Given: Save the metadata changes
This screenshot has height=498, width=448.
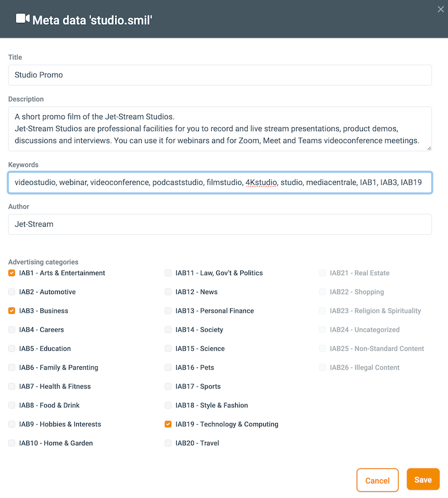Looking at the screenshot, I should [x=423, y=480].
